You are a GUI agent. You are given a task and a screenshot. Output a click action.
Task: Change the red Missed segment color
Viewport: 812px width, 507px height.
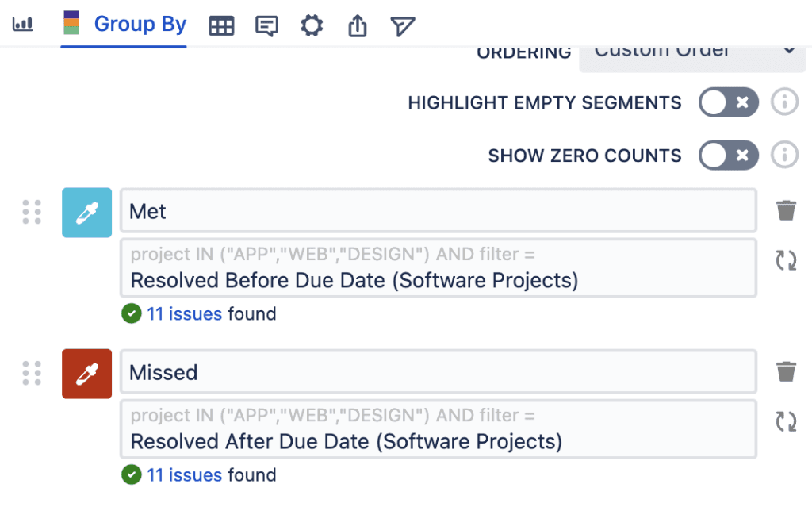click(87, 374)
